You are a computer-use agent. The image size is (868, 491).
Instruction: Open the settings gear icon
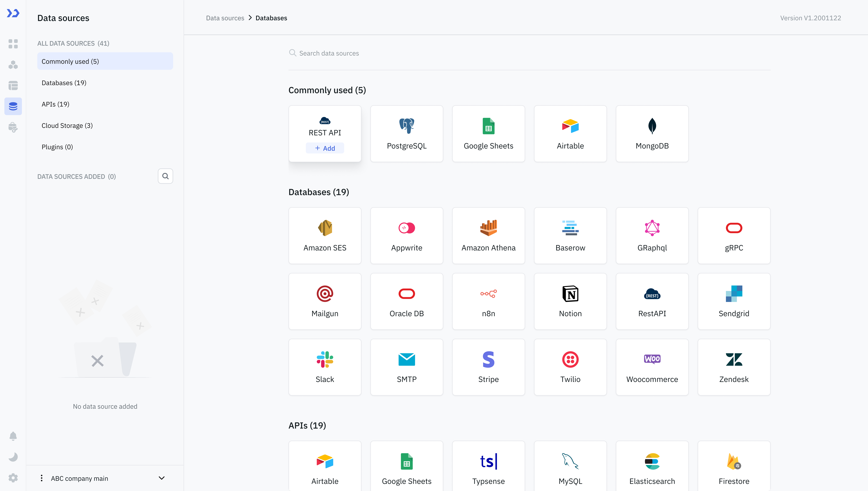pos(13,478)
